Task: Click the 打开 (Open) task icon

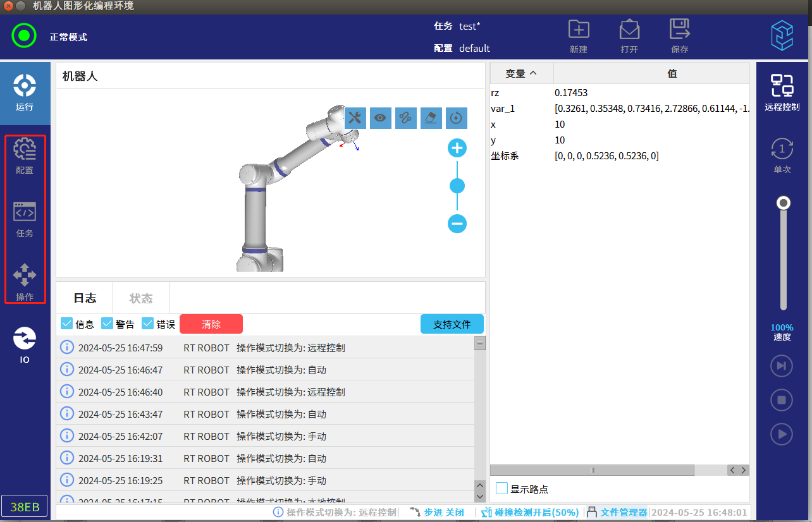Action: [629, 36]
